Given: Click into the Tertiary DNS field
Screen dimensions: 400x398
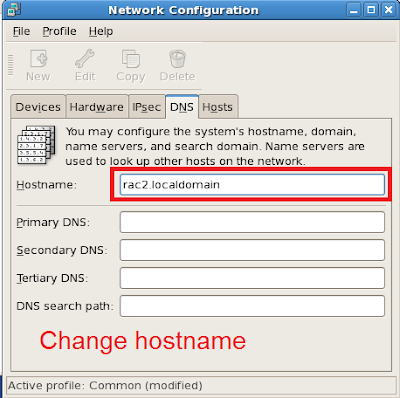Looking at the screenshot, I should (252, 278).
